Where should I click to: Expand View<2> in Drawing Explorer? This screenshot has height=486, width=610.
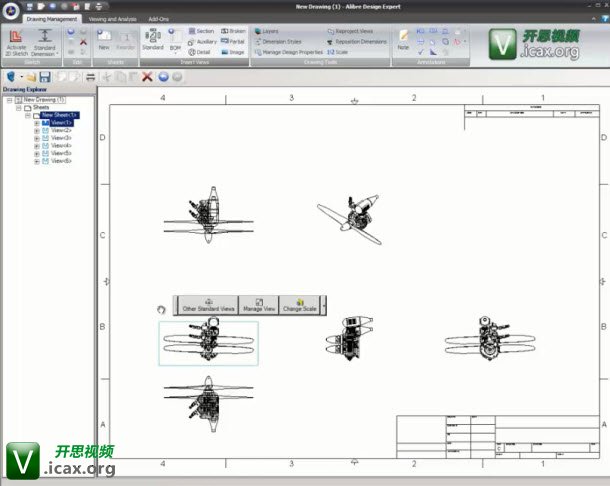tap(37, 131)
